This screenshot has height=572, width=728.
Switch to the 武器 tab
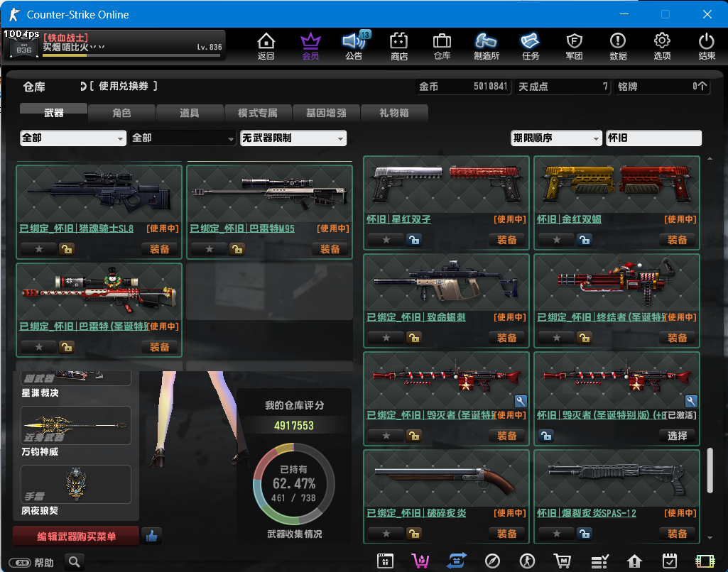click(x=53, y=112)
